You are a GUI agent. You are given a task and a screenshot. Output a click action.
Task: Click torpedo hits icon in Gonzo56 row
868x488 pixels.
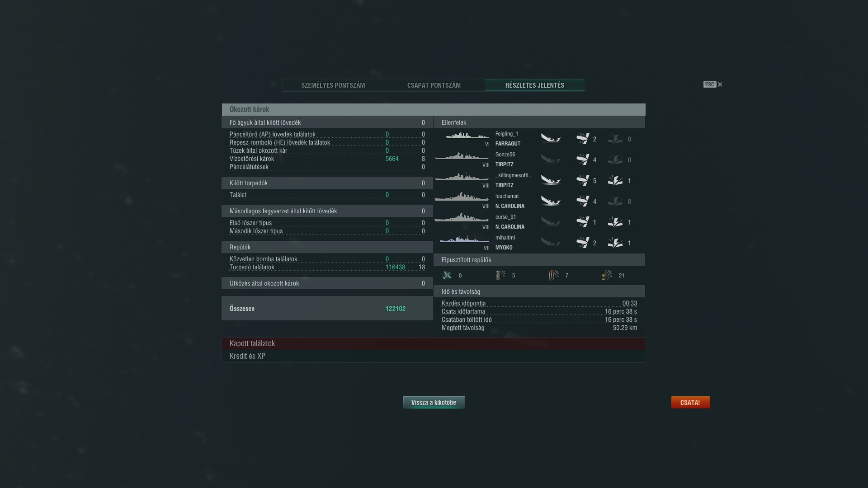pos(583,160)
